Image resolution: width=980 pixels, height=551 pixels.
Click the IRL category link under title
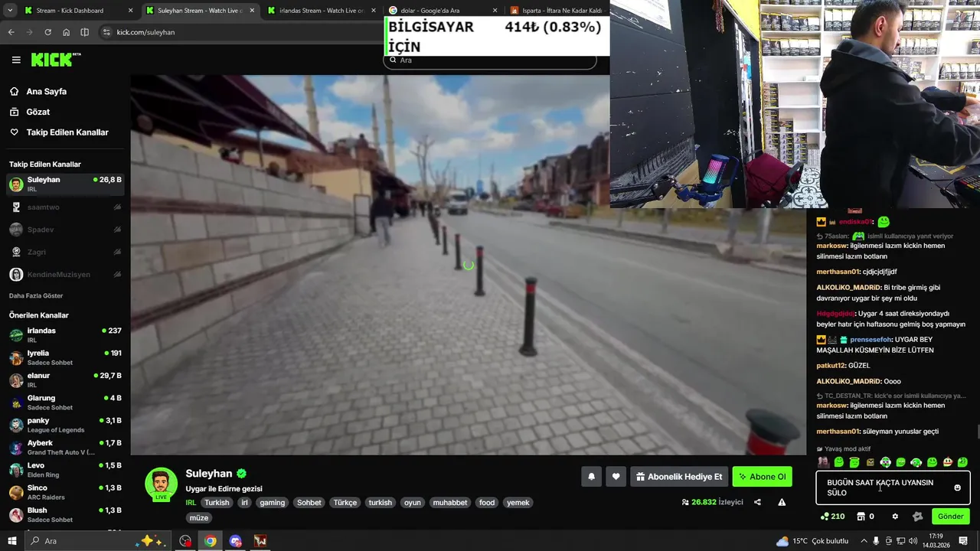coord(191,503)
